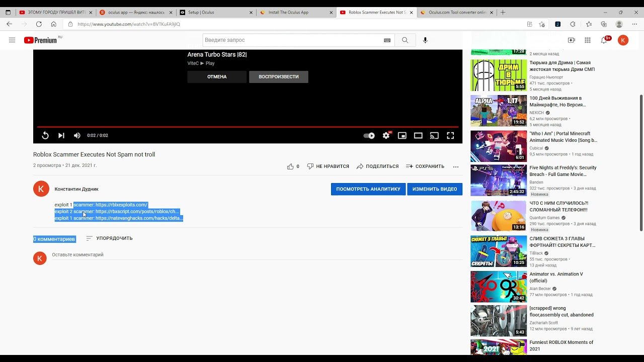Toggle the autoplay switch in player
Screen dimensions: 644x362
[369, 135]
